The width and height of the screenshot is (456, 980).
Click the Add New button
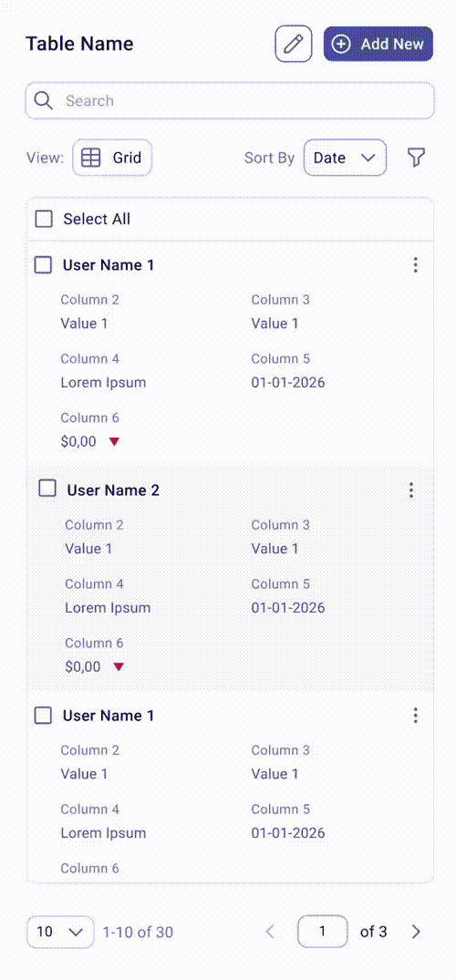(x=378, y=45)
